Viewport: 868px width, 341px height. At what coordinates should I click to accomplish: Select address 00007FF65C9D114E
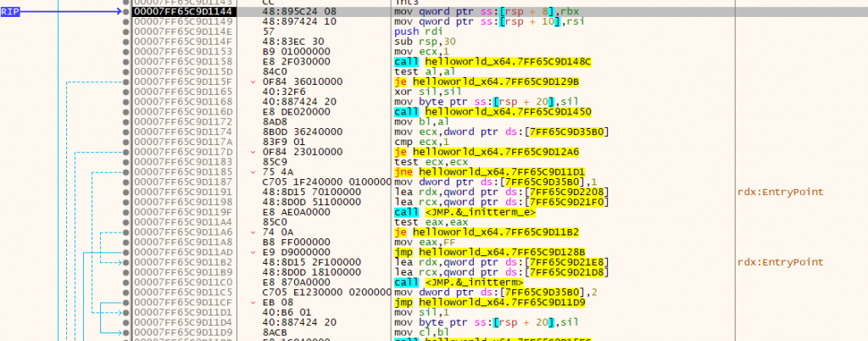pos(184,31)
